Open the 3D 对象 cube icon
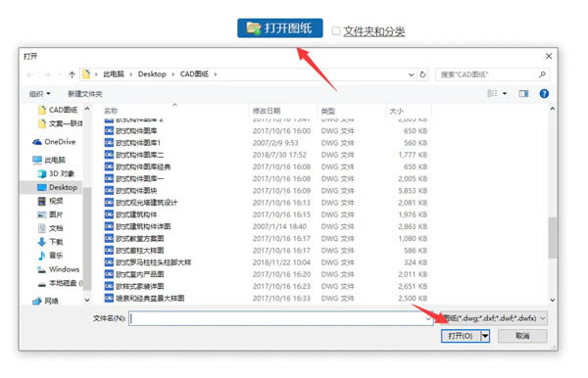The height and width of the screenshot is (378, 588). pos(42,174)
